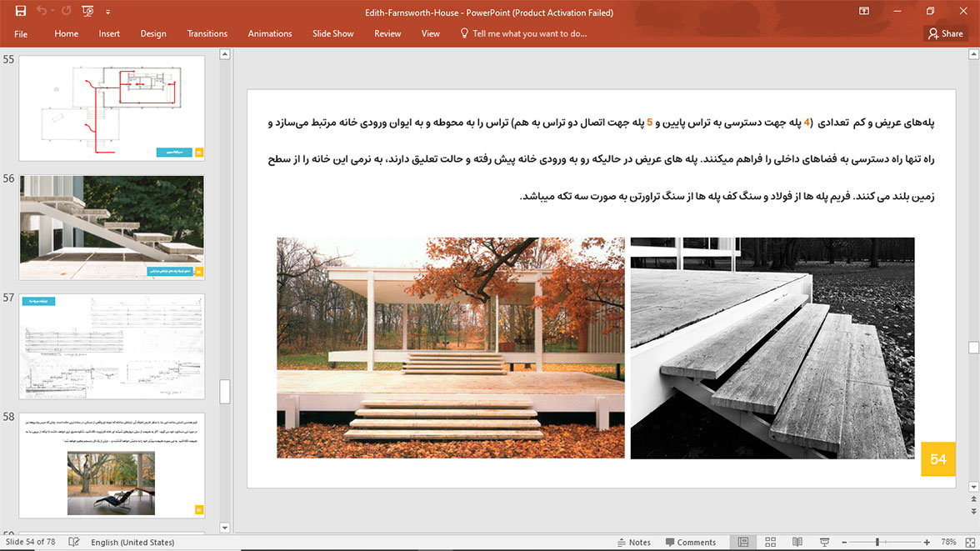Open the Animations tab

270,34
